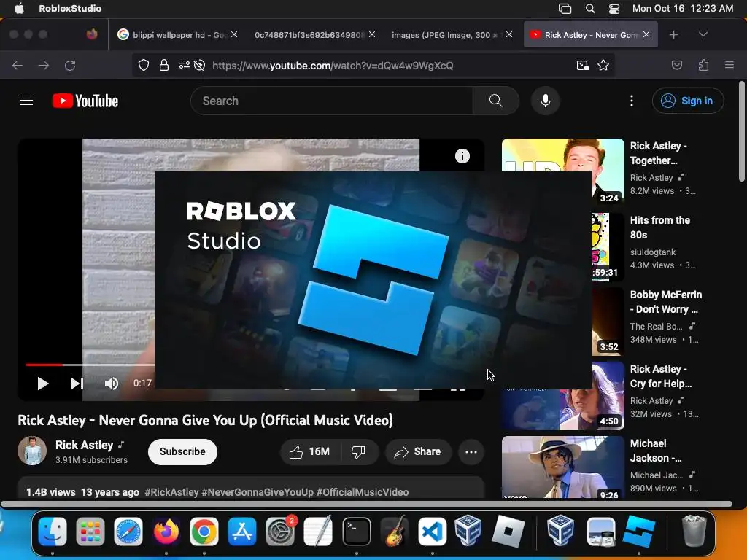Open the YouTube guide hamburger menu
Image resolution: width=747 pixels, height=560 pixels.
pos(26,101)
